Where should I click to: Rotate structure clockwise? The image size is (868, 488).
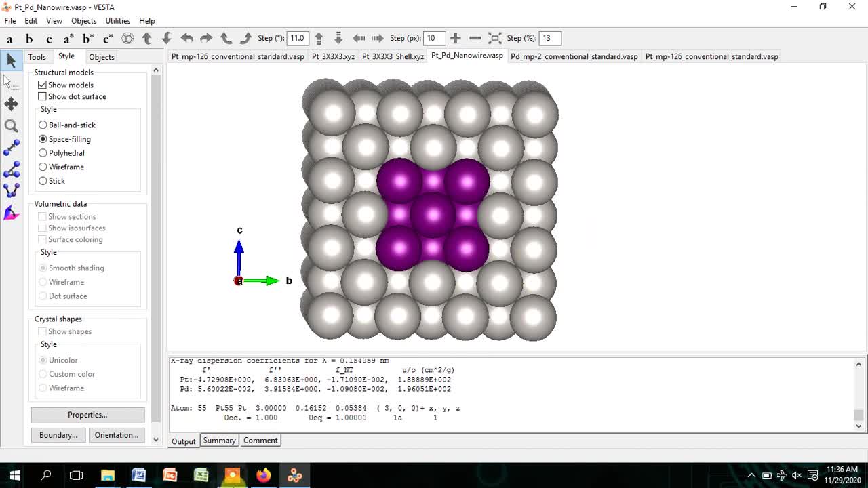245,39
